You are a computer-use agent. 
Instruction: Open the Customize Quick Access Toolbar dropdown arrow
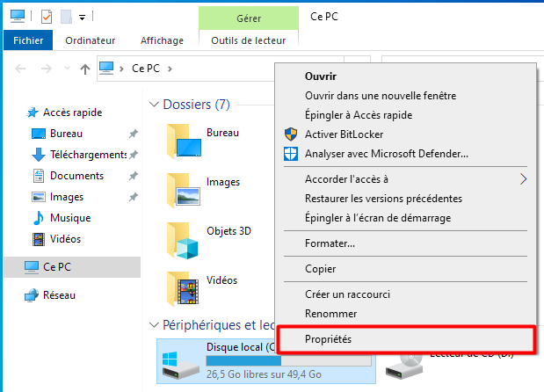click(83, 17)
